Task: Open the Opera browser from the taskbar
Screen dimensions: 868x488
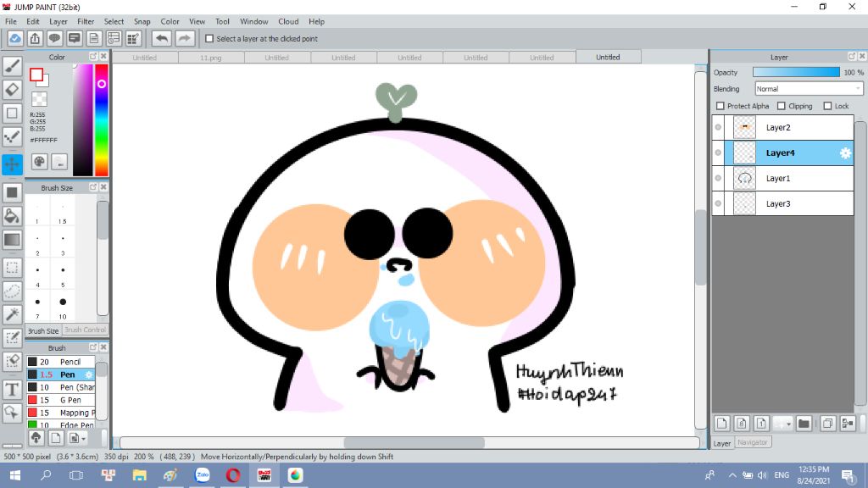Action: [x=233, y=475]
